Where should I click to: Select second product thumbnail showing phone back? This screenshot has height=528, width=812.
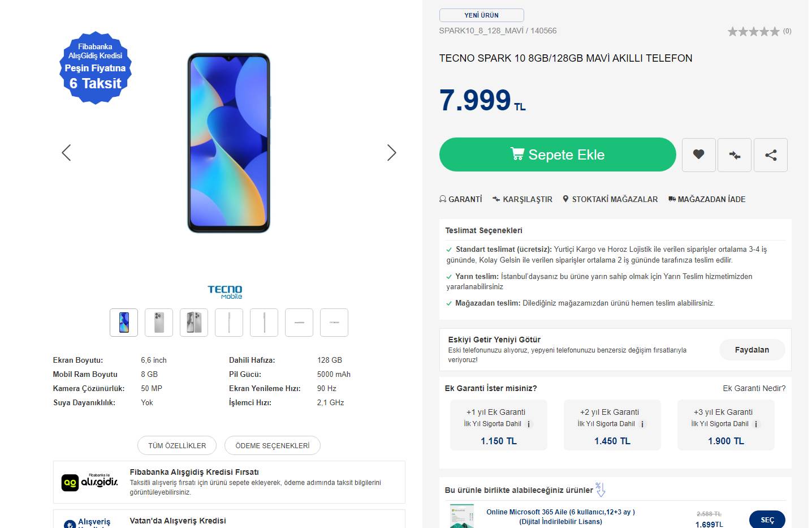[159, 323]
